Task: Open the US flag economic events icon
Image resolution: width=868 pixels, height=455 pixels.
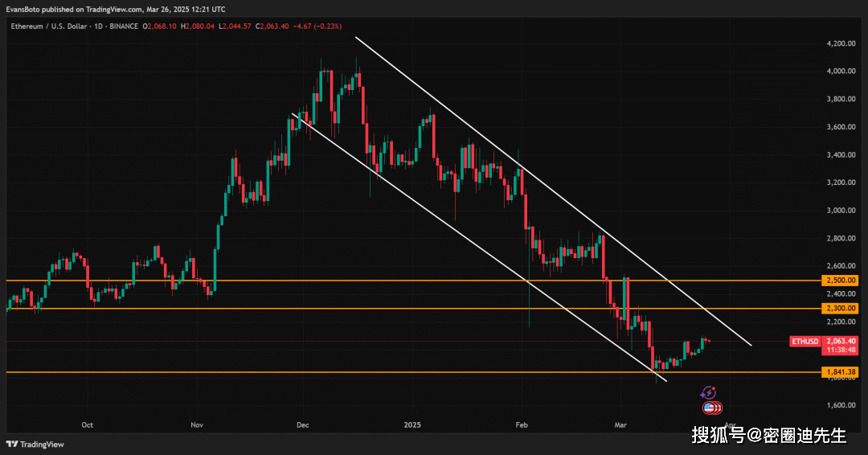Action: 708,408
